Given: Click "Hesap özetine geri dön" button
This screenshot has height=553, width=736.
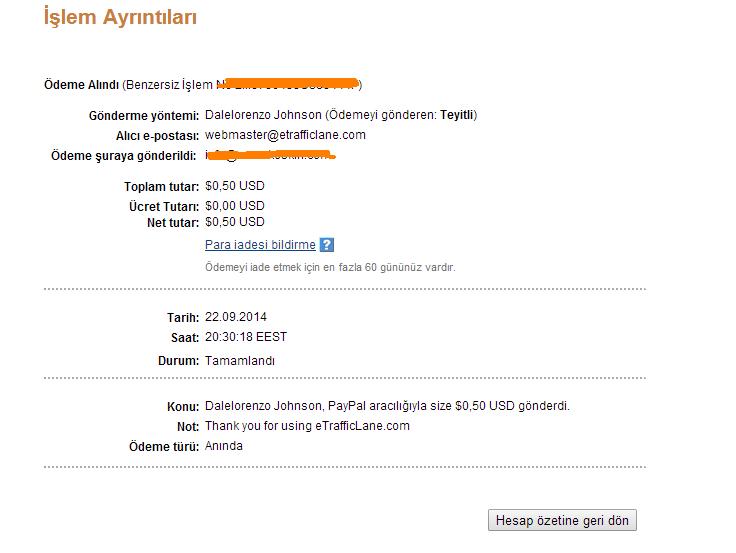Looking at the screenshot, I should pyautogui.click(x=562, y=520).
